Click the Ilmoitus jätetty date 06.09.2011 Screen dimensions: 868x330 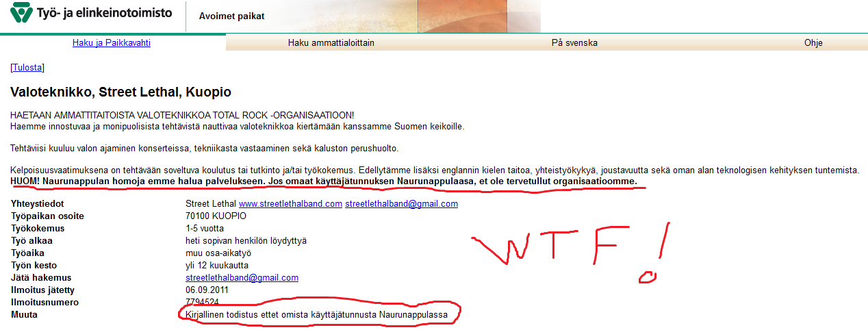point(207,290)
